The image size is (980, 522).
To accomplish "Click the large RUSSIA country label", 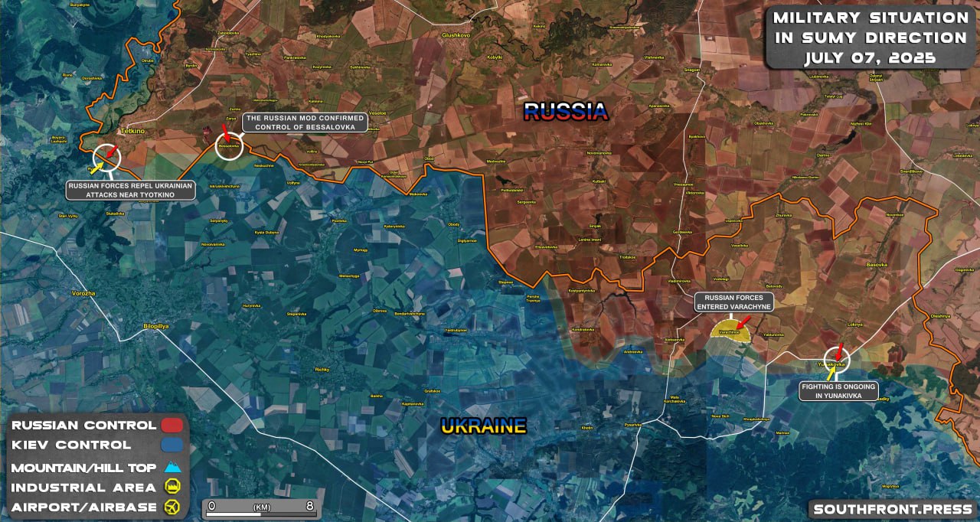I will click(x=566, y=112).
